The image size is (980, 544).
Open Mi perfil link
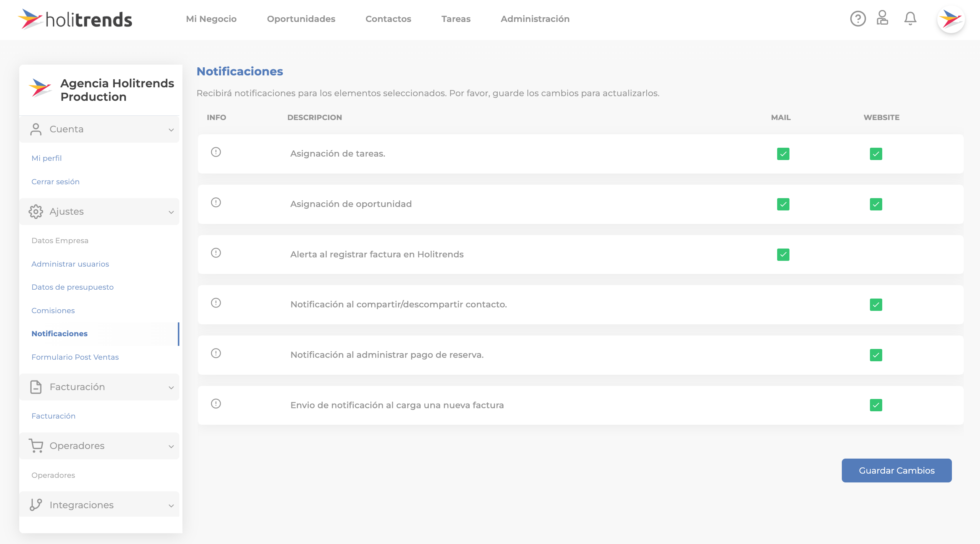tap(47, 158)
